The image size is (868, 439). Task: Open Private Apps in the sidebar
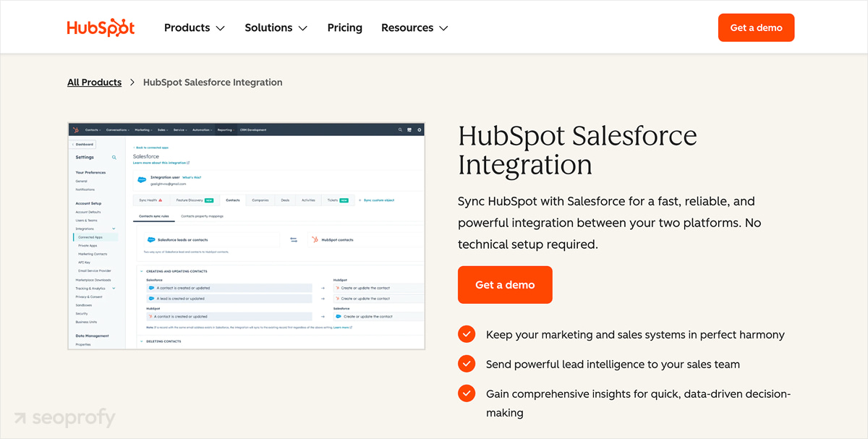[88, 246]
